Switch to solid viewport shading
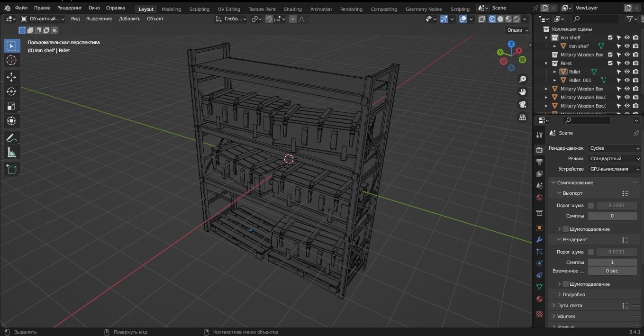Viewport: 644px width, 336px height. [x=500, y=19]
